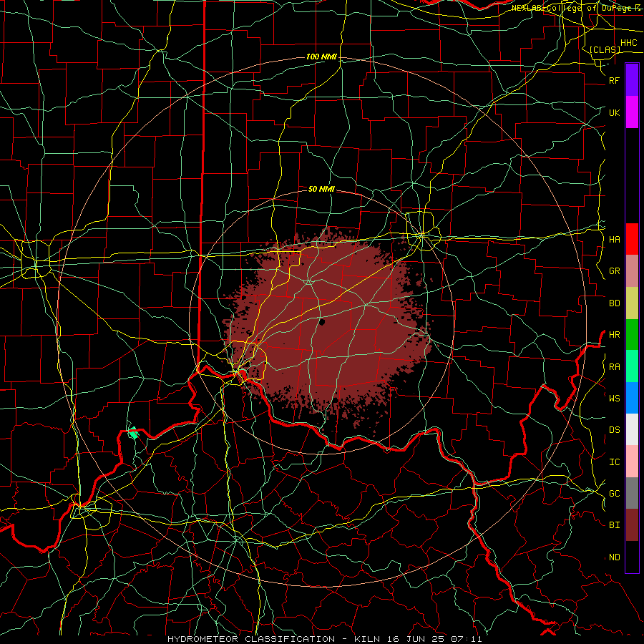Click the small green rain echo blob
The image size is (644, 644).
132,432
